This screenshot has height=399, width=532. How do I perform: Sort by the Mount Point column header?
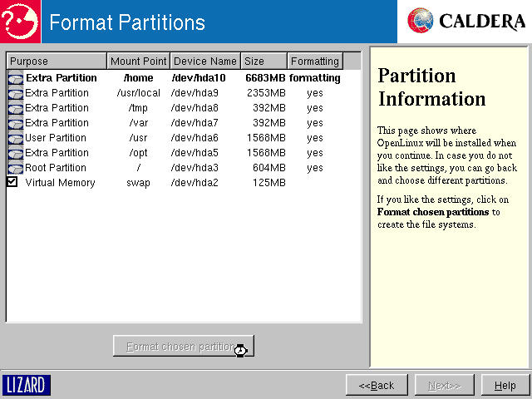(x=139, y=61)
